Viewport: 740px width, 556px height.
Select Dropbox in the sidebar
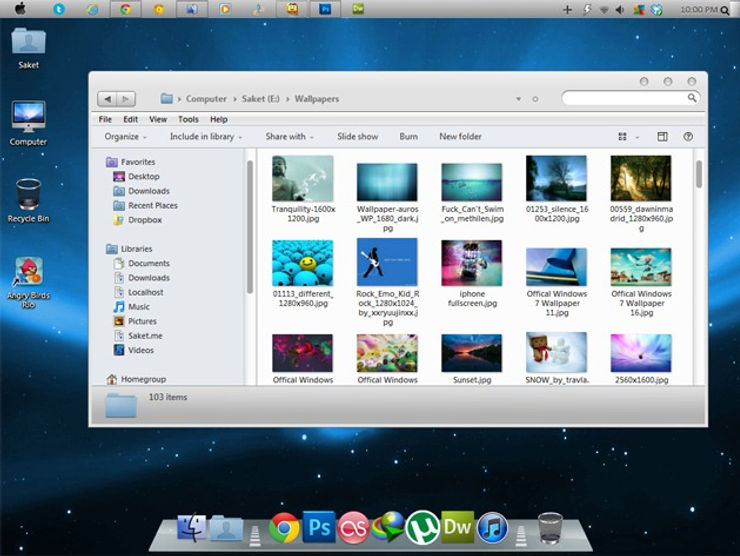pos(137,220)
